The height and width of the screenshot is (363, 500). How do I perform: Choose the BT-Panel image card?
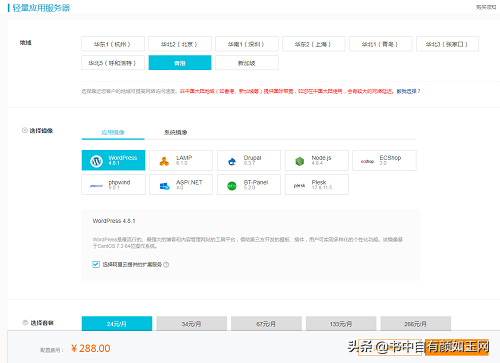pyautogui.click(x=249, y=184)
